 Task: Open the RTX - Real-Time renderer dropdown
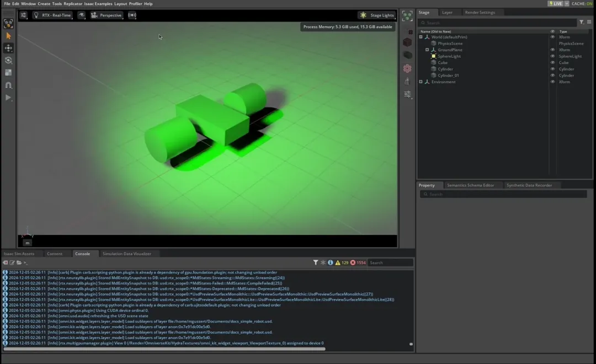(52, 15)
